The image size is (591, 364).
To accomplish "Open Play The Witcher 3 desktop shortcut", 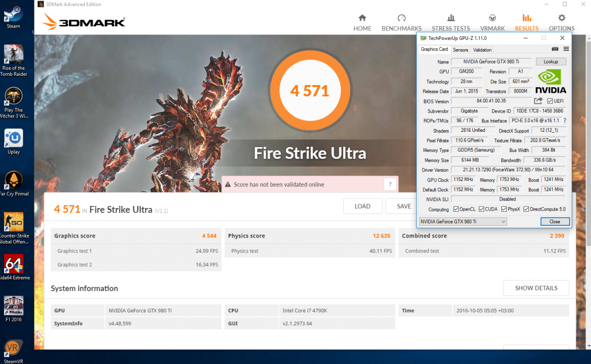I will [13, 103].
